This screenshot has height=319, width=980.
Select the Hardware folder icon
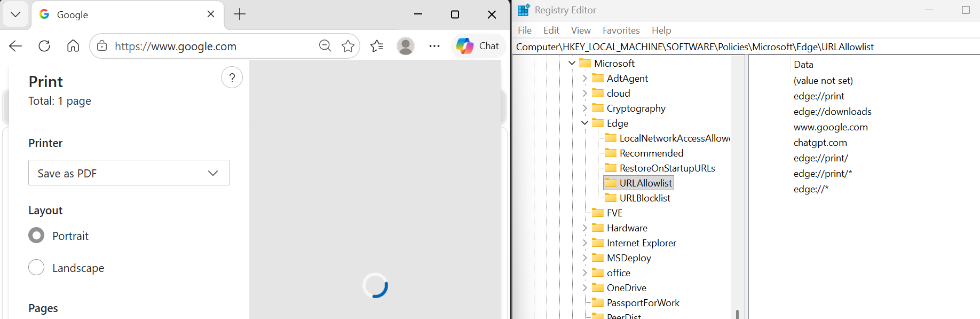[598, 228]
